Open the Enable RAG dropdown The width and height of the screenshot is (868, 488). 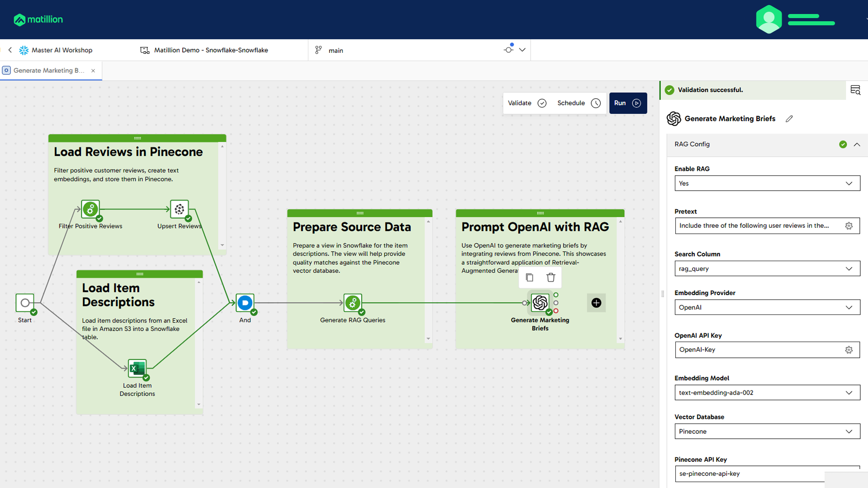767,183
